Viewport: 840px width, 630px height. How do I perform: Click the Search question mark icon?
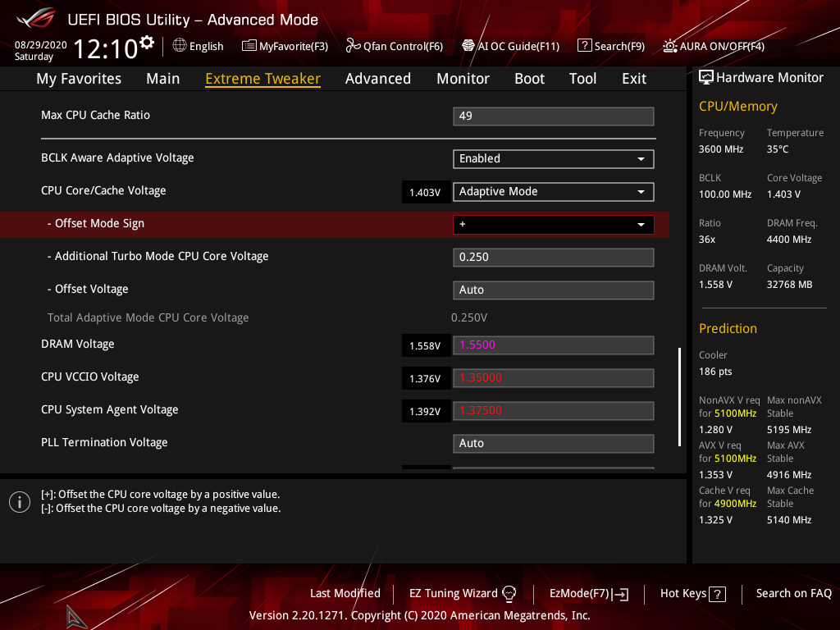pos(584,46)
